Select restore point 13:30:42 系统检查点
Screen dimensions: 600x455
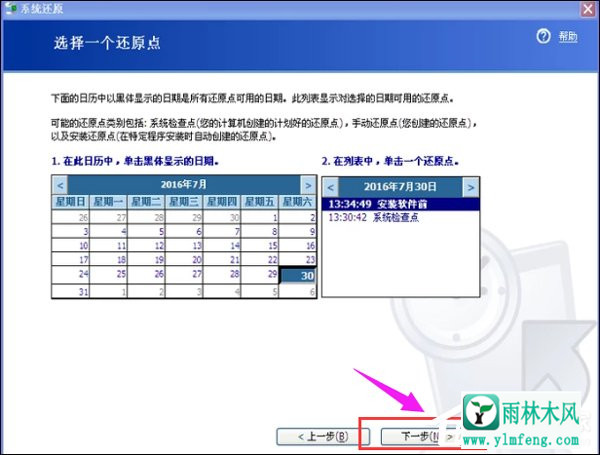(401, 217)
